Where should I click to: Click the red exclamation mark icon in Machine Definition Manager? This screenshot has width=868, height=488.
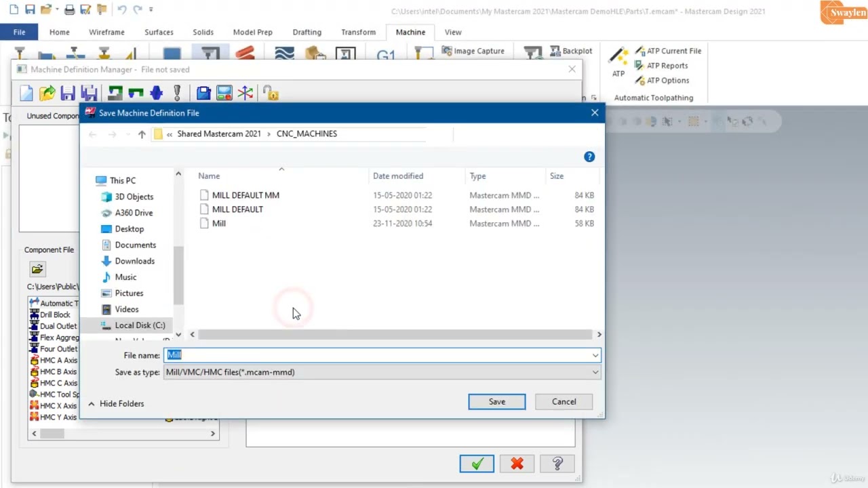177,93
